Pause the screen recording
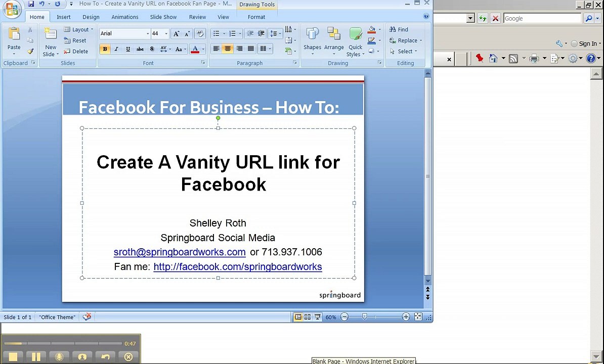The height and width of the screenshot is (364, 604). pyautogui.click(x=36, y=357)
